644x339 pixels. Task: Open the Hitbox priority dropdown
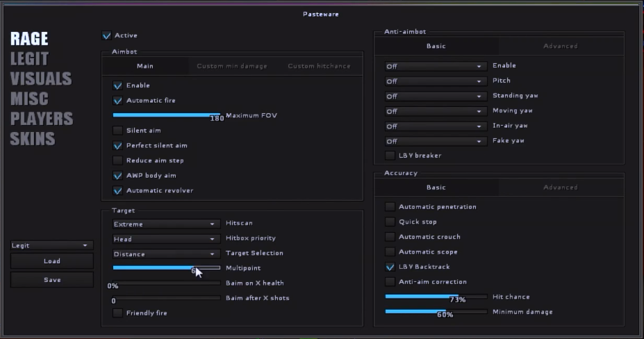[x=165, y=239]
